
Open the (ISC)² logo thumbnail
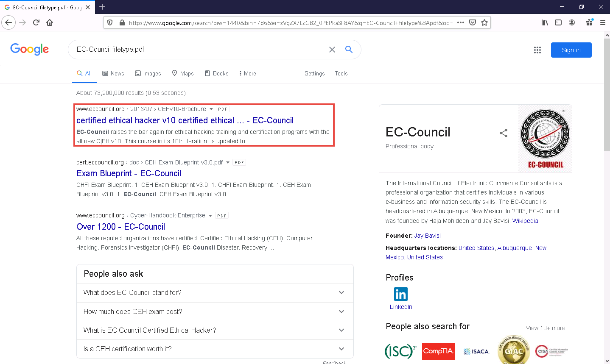click(x=400, y=351)
